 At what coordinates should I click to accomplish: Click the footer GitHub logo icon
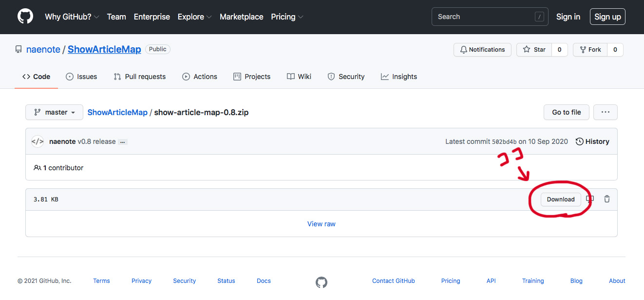[322, 282]
